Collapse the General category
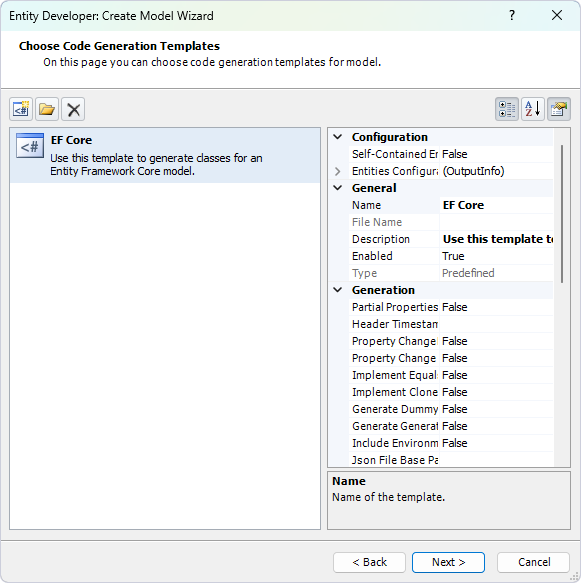581x583 pixels. (x=338, y=188)
